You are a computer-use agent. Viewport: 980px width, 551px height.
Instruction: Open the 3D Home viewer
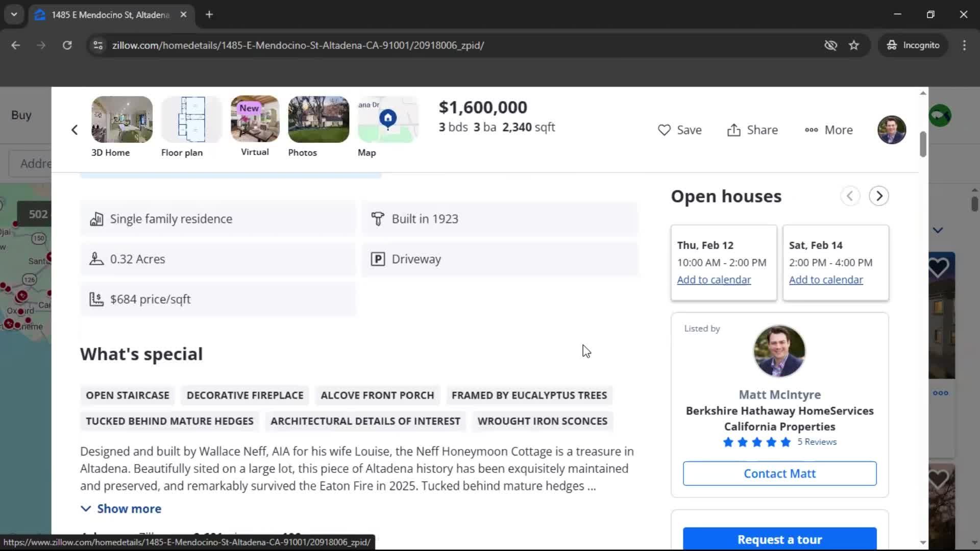pos(121,119)
